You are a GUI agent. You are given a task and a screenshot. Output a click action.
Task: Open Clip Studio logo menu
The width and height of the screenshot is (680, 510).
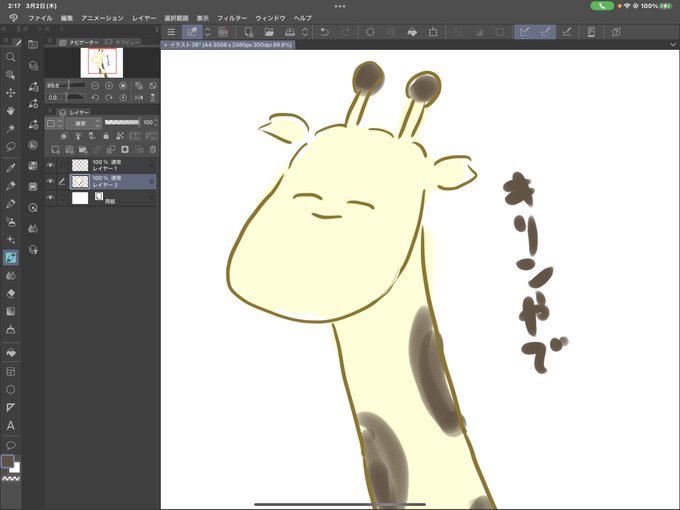point(14,18)
